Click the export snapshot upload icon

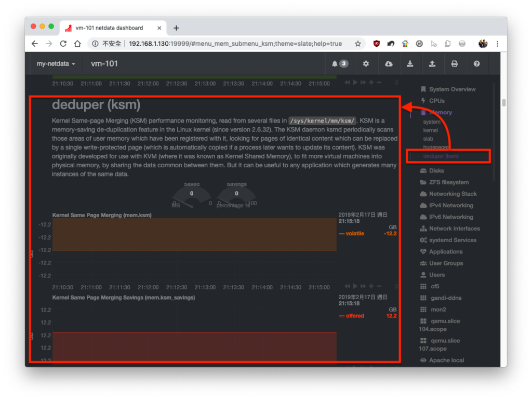(432, 64)
